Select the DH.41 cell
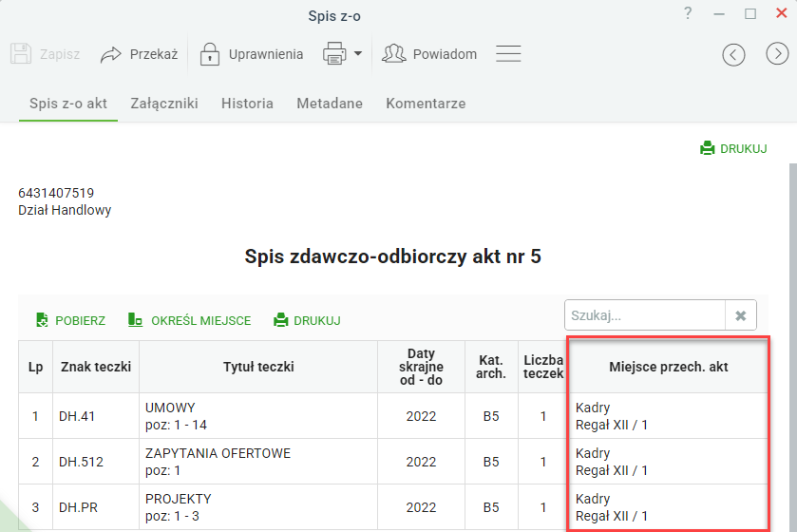Viewport: 797px width, 532px height. pyautogui.click(x=96, y=416)
